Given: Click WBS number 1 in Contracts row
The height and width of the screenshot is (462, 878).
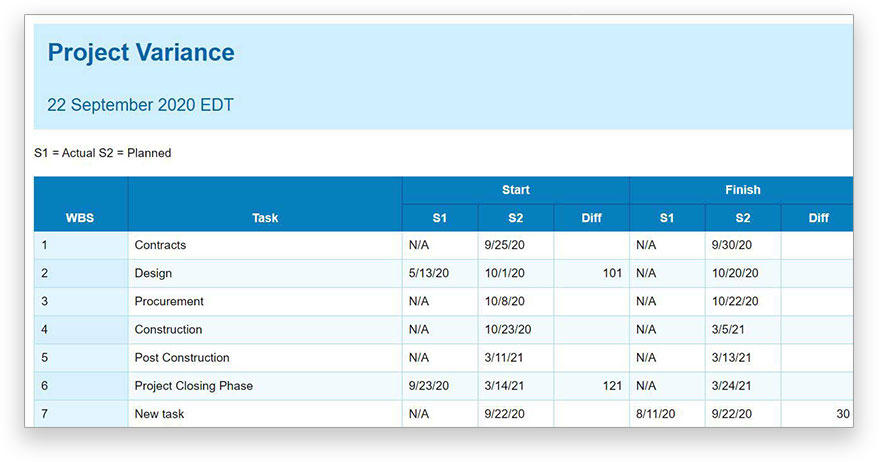Looking at the screenshot, I should (44, 245).
